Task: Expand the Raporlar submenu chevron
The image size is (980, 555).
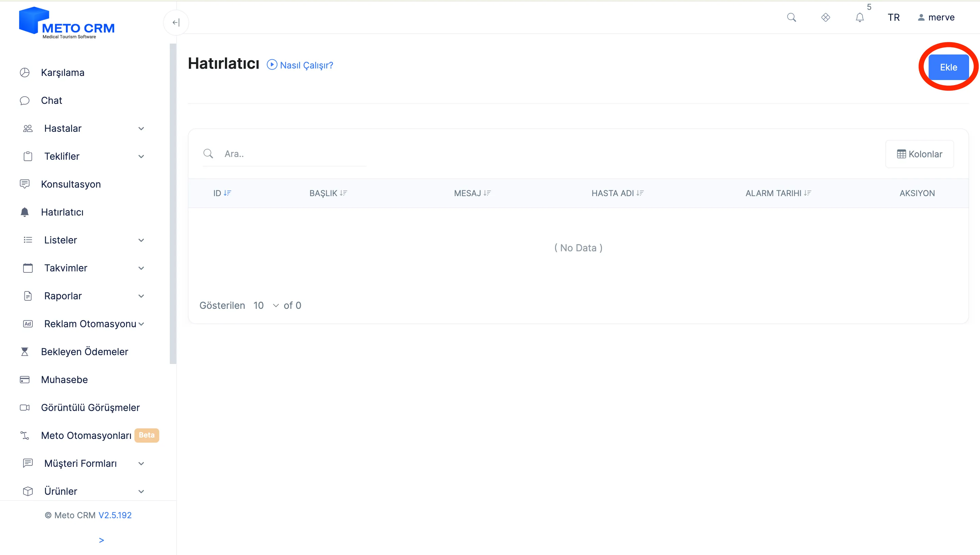Action: tap(141, 296)
